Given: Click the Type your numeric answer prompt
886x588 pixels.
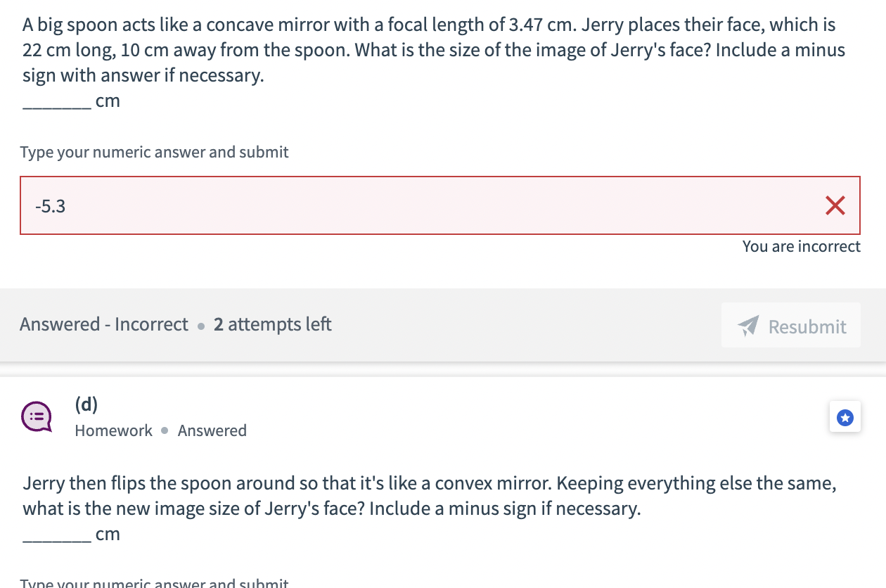Looking at the screenshot, I should pos(154,152).
